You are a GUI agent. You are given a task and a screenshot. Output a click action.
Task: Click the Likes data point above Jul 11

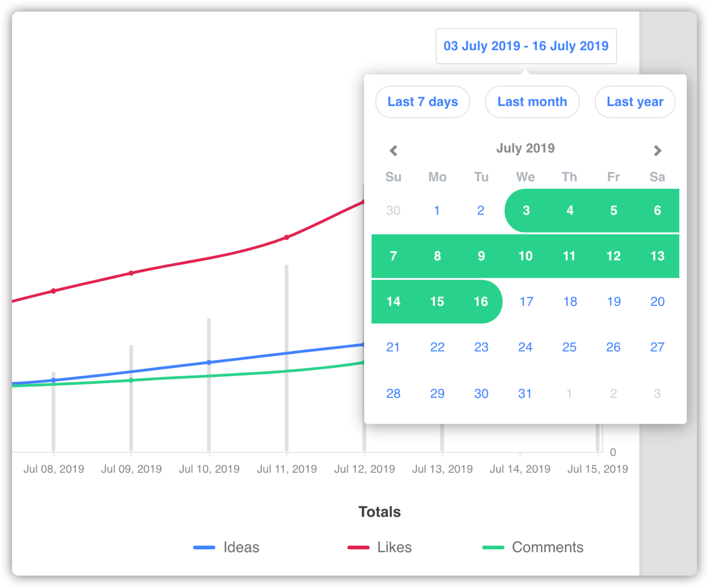[x=287, y=237]
